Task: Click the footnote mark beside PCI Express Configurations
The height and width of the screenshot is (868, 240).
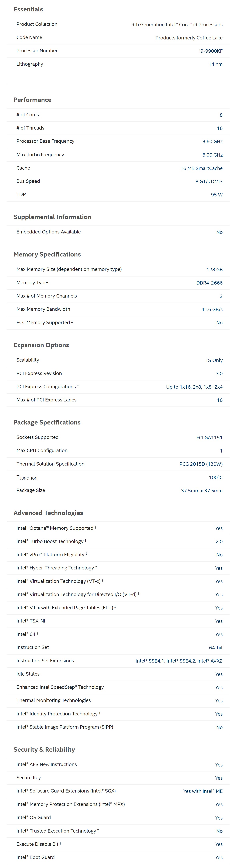Action: (x=78, y=386)
